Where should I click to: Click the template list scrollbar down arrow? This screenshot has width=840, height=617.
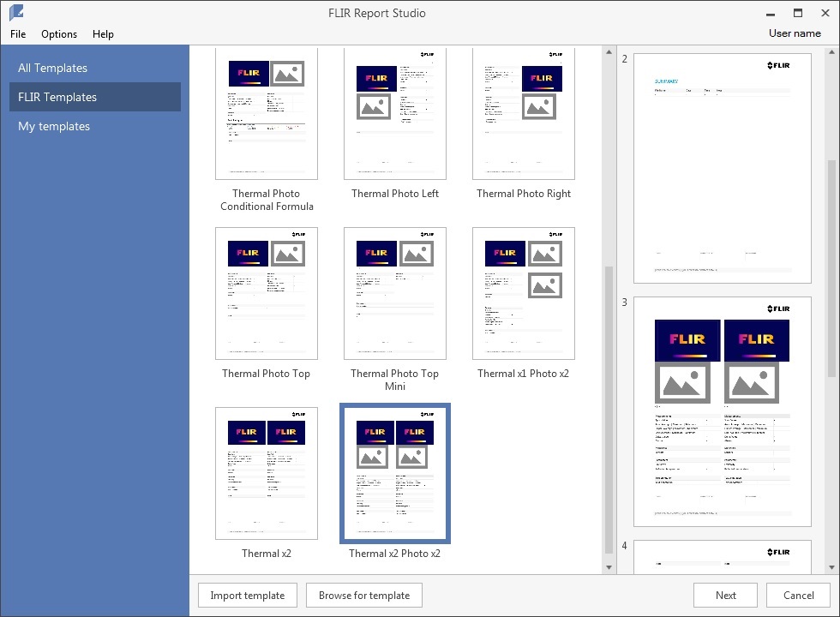point(609,566)
